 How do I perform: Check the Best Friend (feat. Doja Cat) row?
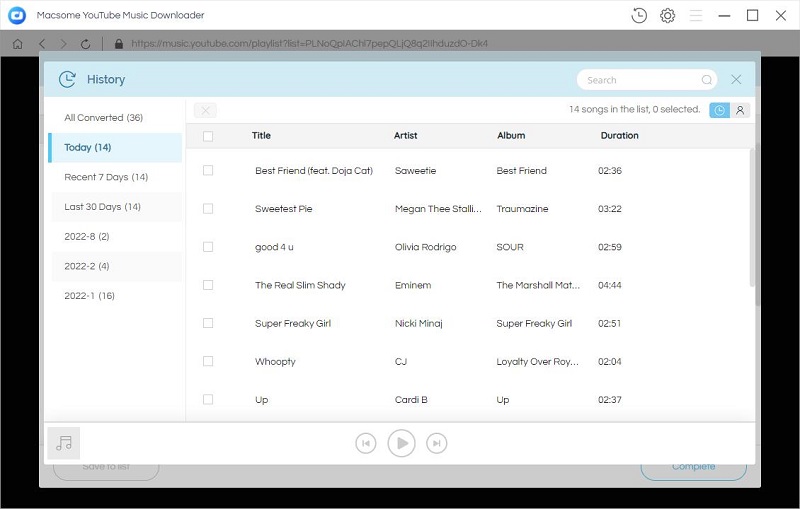[x=208, y=170]
